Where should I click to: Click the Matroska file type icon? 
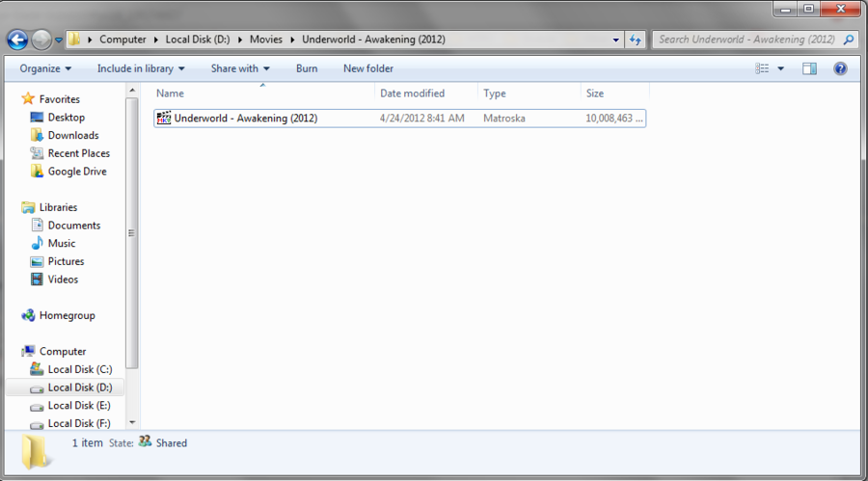pos(163,118)
